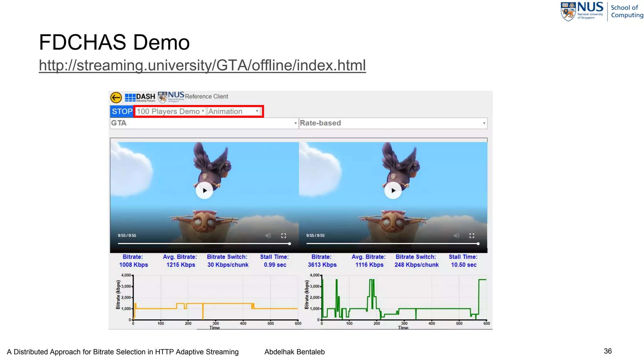This screenshot has height=362, width=644.
Task: Click the NUS School of Computing logo
Action: coord(602,12)
